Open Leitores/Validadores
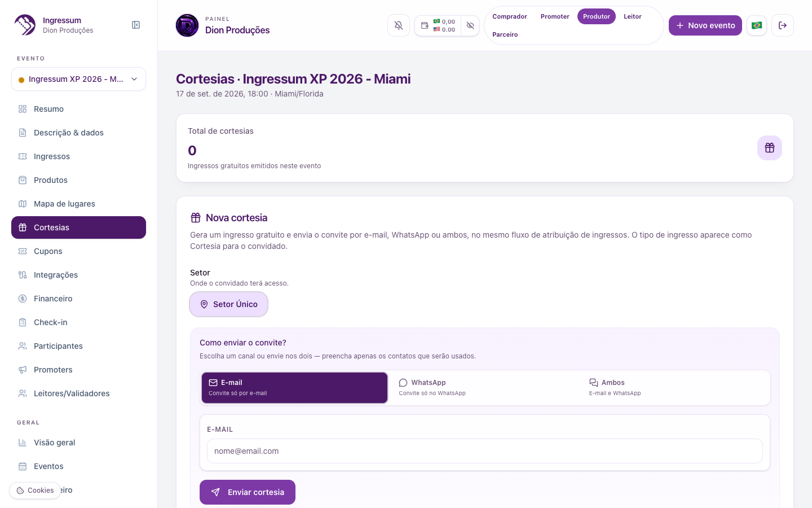The width and height of the screenshot is (812, 508). 78,393
